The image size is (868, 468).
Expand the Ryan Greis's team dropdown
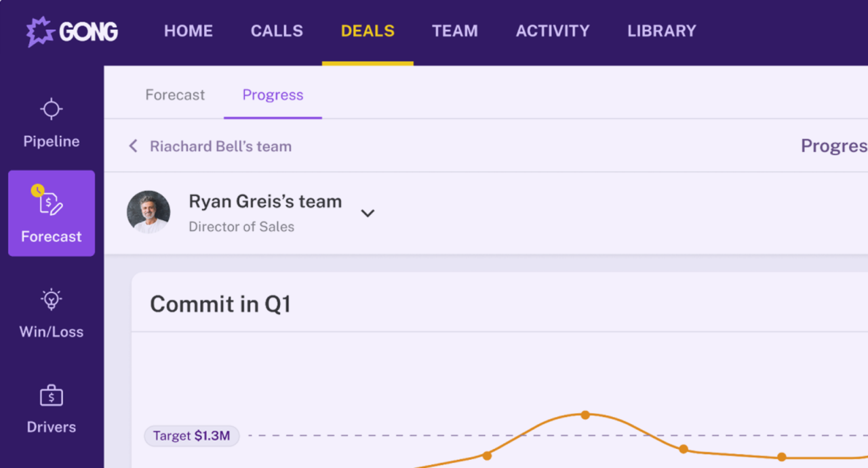(x=368, y=213)
